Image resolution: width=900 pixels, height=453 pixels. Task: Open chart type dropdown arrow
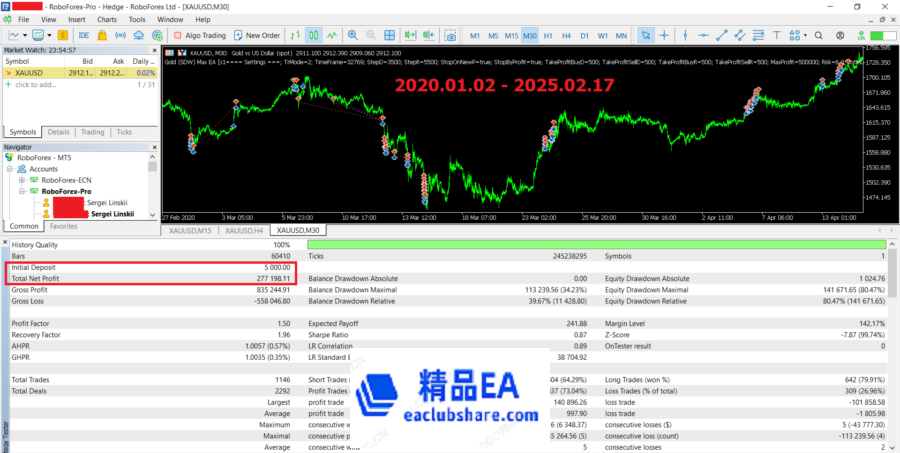(25, 36)
